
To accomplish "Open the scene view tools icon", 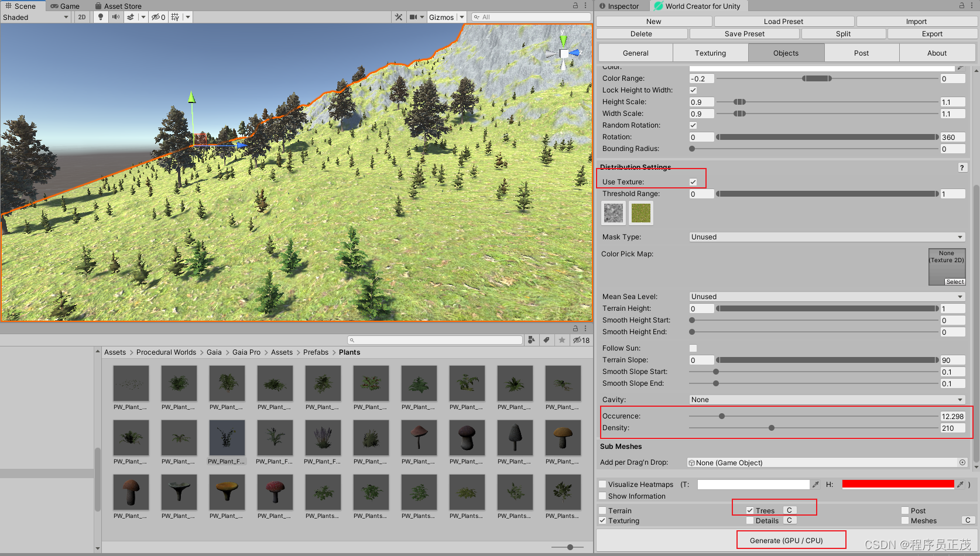I will point(399,17).
